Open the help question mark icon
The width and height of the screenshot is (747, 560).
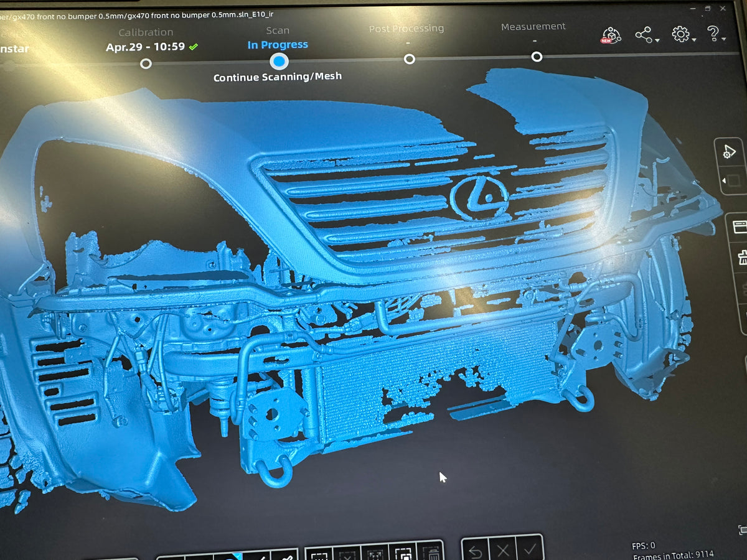tap(713, 33)
